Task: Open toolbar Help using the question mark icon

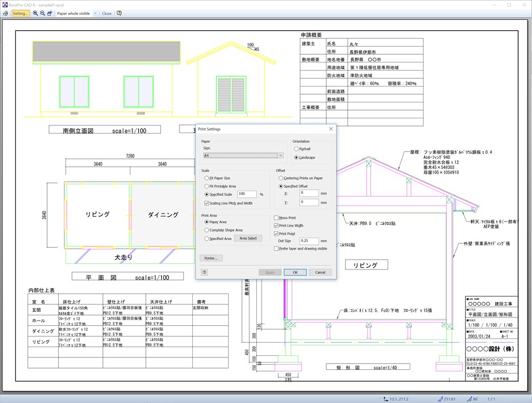Action: pyautogui.click(x=119, y=13)
